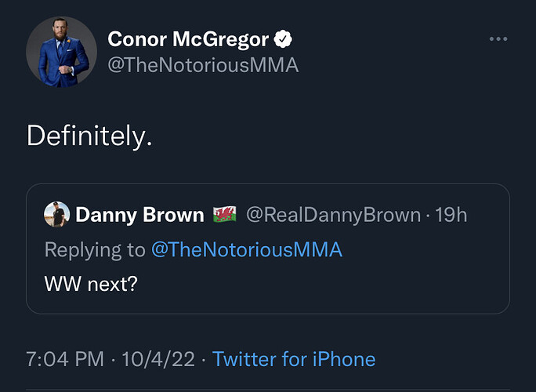536x392 pixels.
Task: Open the Conor McGregor display name
Action: (x=188, y=39)
